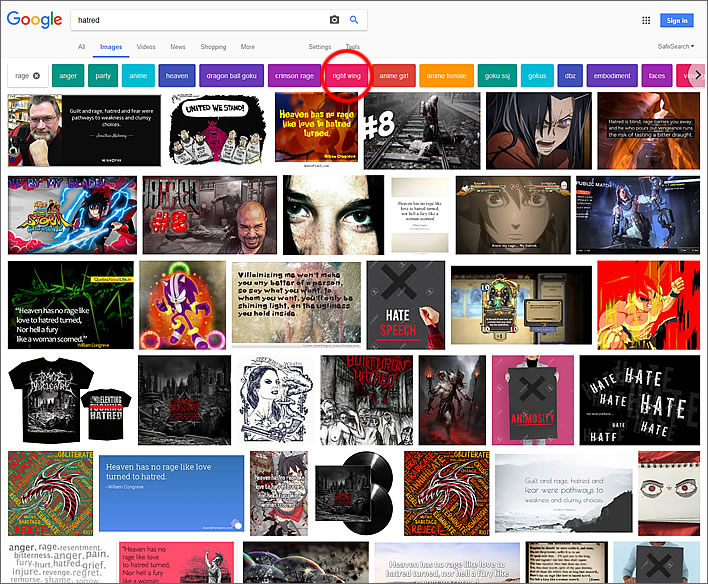Image resolution: width=708 pixels, height=584 pixels.
Task: Choose the anime suggestion chip
Action: [138, 76]
